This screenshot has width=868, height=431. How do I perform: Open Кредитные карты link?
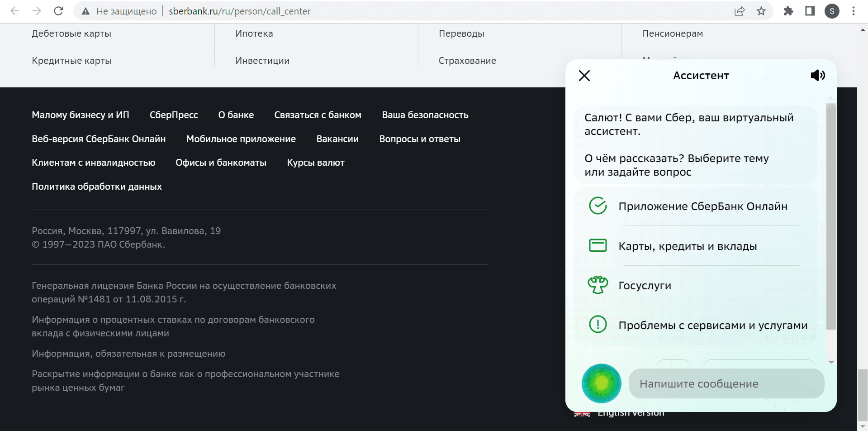pos(71,61)
